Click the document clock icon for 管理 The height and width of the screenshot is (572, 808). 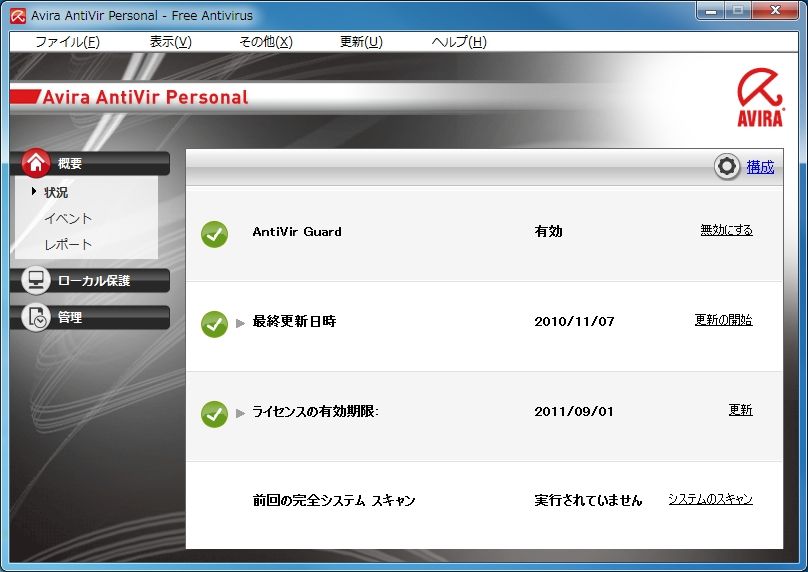pos(36,317)
